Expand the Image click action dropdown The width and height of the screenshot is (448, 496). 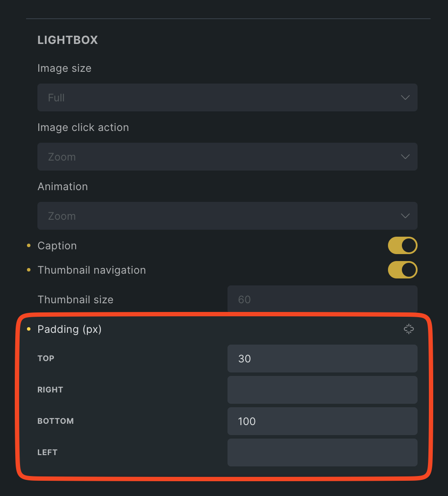(227, 157)
